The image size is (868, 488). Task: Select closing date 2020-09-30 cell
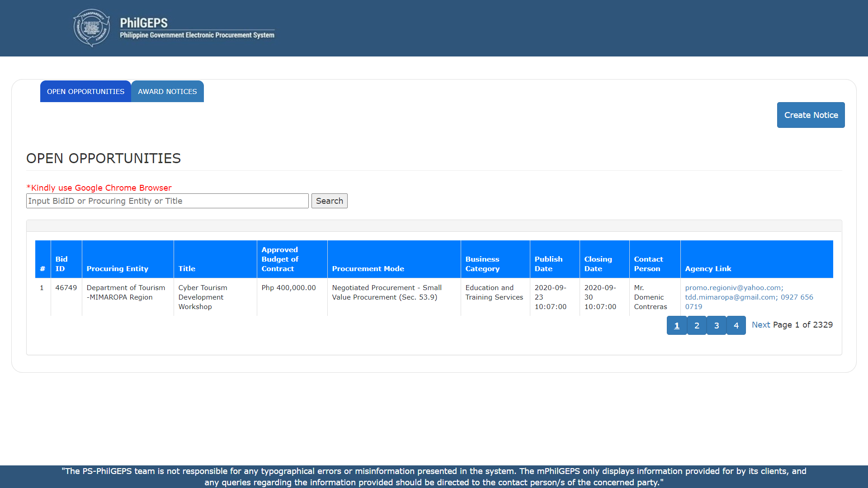click(x=604, y=297)
